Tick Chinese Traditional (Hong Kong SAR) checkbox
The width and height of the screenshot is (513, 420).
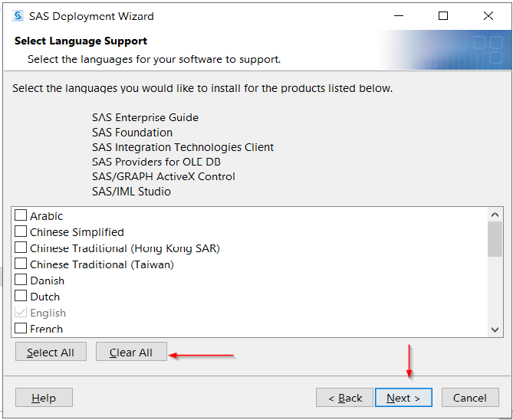21,248
